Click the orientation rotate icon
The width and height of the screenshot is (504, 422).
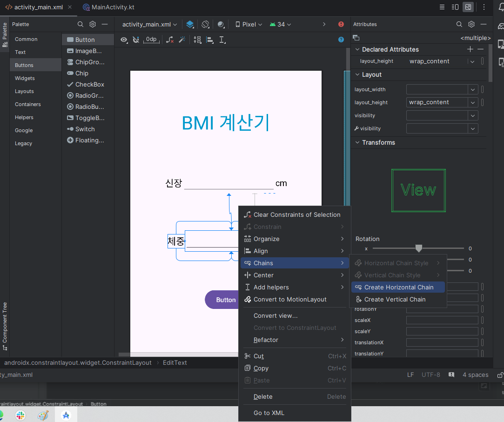coord(205,24)
